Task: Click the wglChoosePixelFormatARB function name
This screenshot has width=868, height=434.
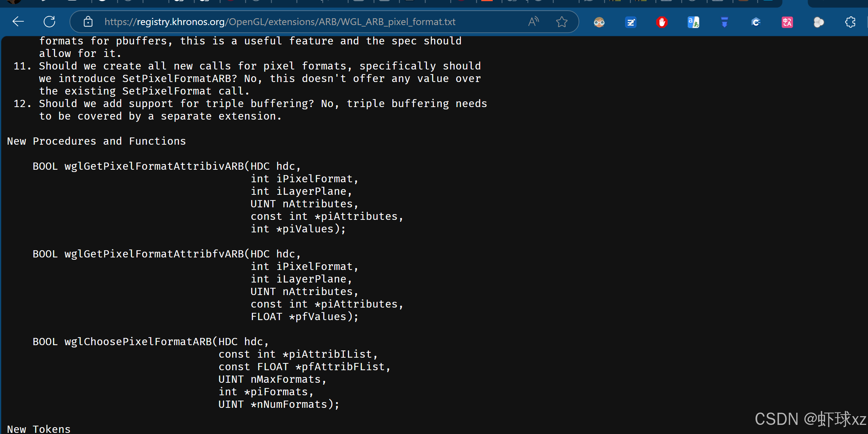Action: (x=138, y=342)
